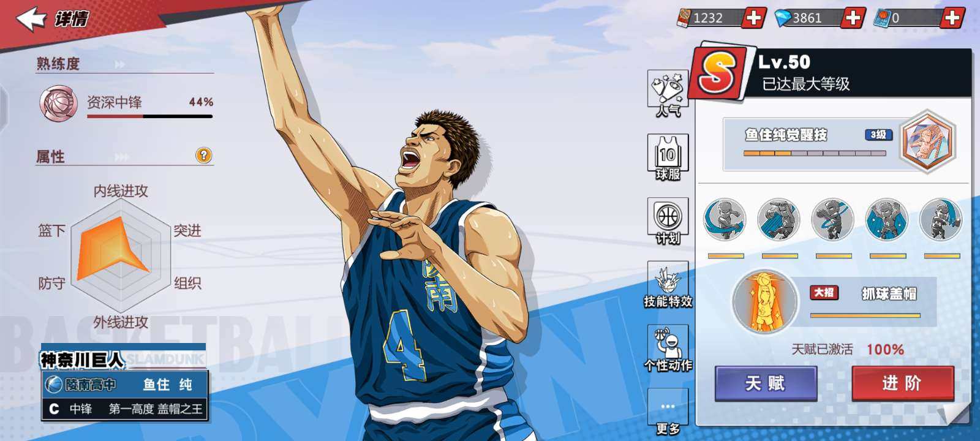Click the orange question mark beside 属性
The image size is (980, 441).
(203, 155)
